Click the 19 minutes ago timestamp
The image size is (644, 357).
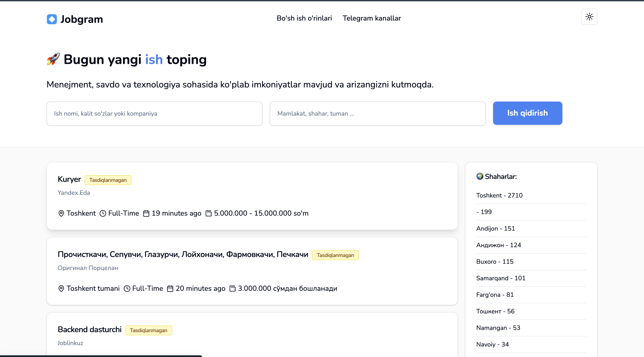176,213
